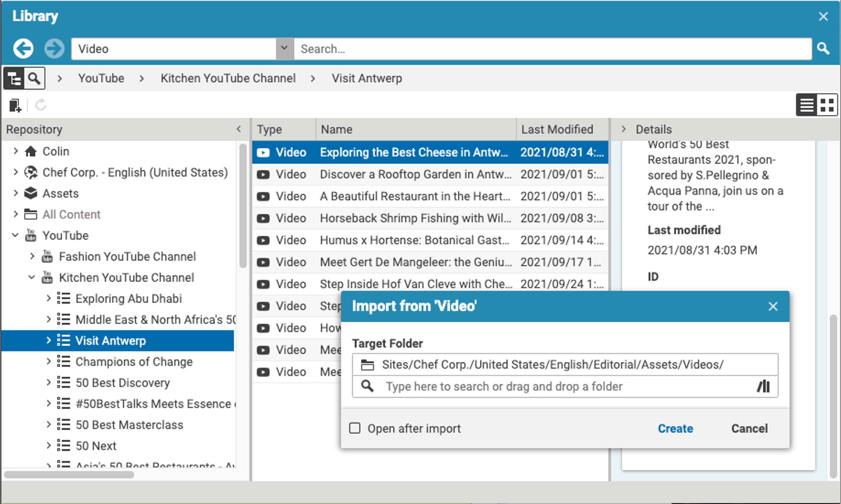Click the import content item icon
The image size is (841, 504).
[x=15, y=105]
